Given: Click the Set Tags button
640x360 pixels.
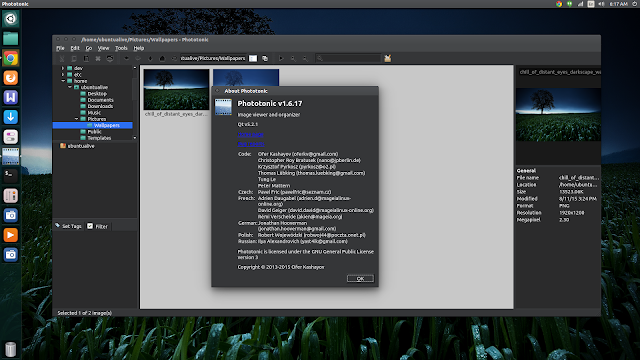Looking at the screenshot, I should coord(69,226).
